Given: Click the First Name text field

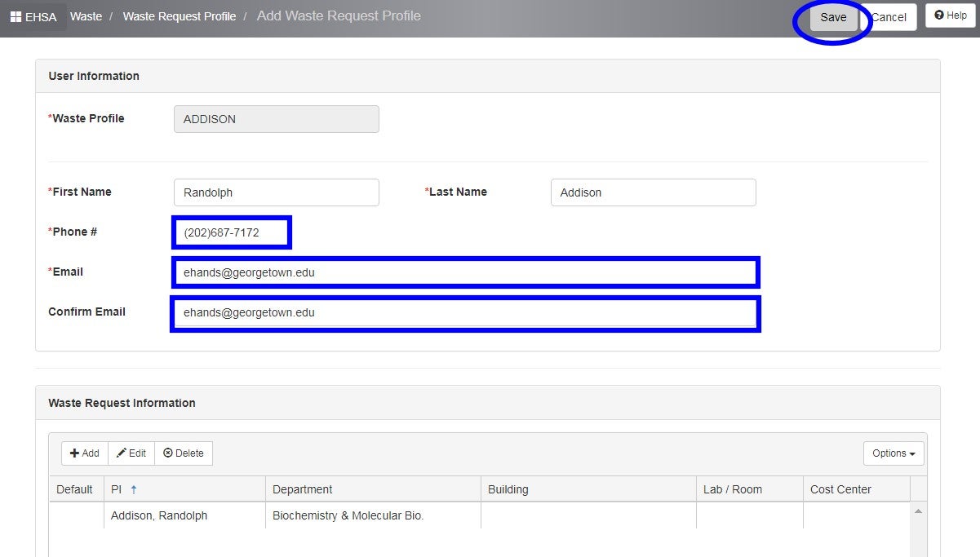Looking at the screenshot, I should click(276, 192).
